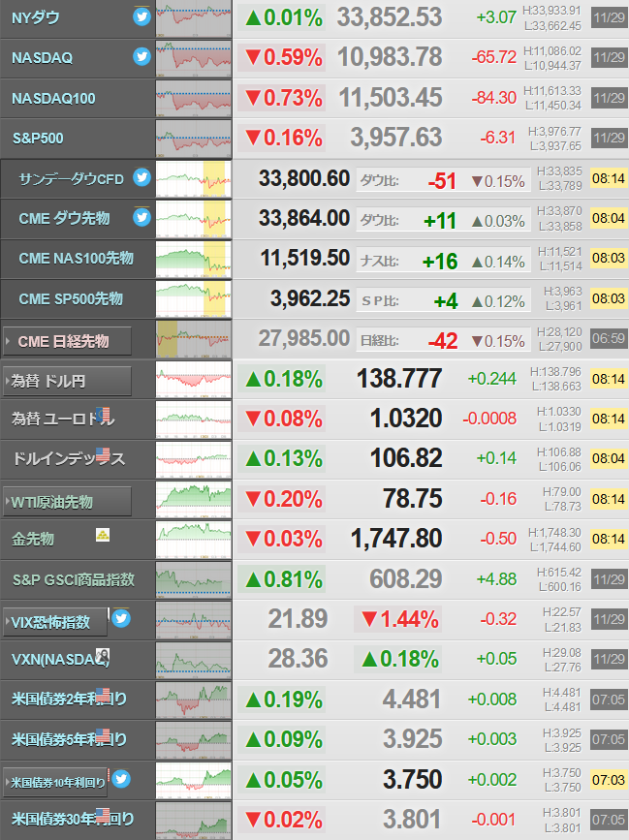Click the Twitter icon beside NYダウ
The image size is (629, 840).
(x=142, y=16)
